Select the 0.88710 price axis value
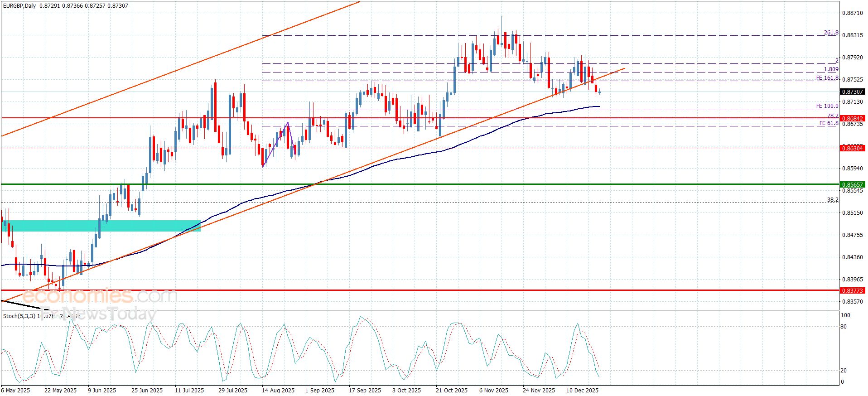 tap(852, 13)
